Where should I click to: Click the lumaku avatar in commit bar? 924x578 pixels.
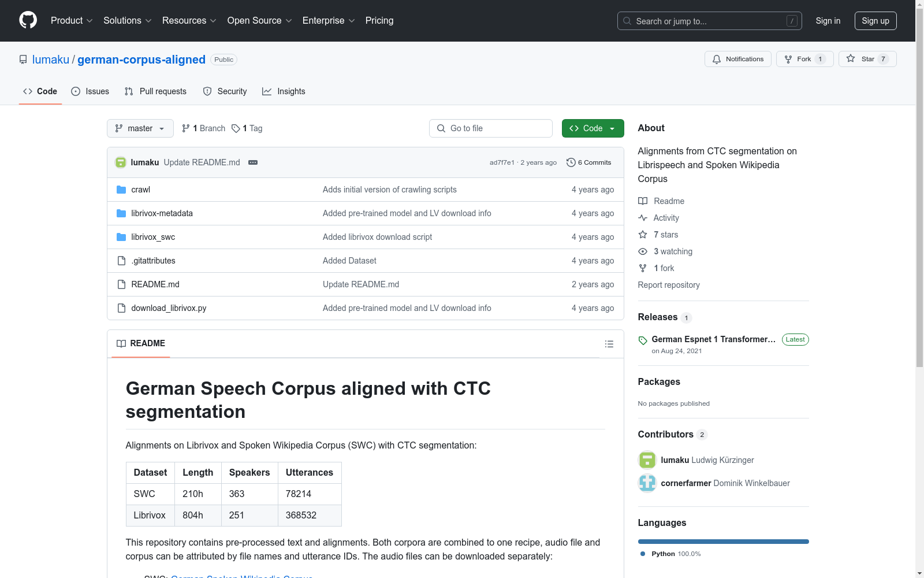tap(121, 162)
